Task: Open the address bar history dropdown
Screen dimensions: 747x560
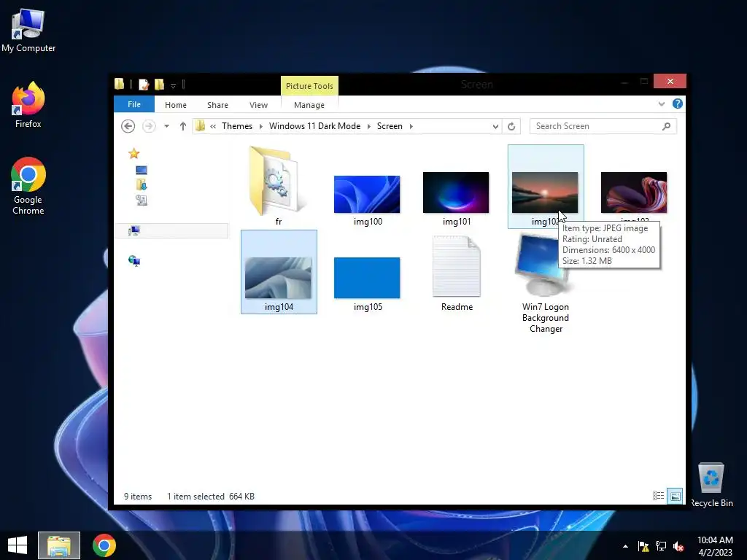Action: (x=495, y=126)
